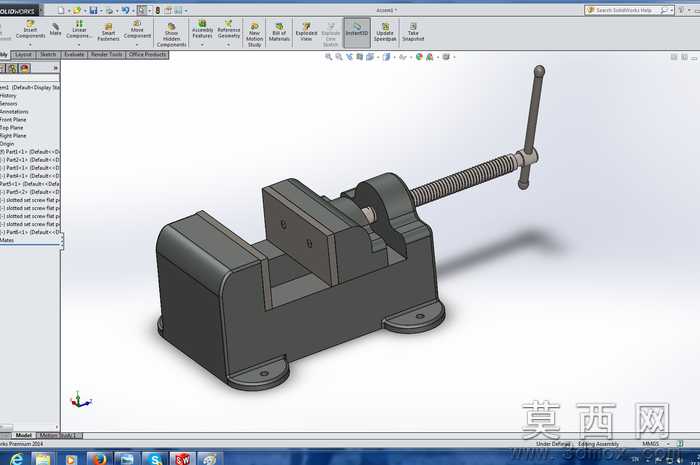Switch to the Evaluate tab
The height and width of the screenshot is (465, 700).
pyautogui.click(x=74, y=54)
